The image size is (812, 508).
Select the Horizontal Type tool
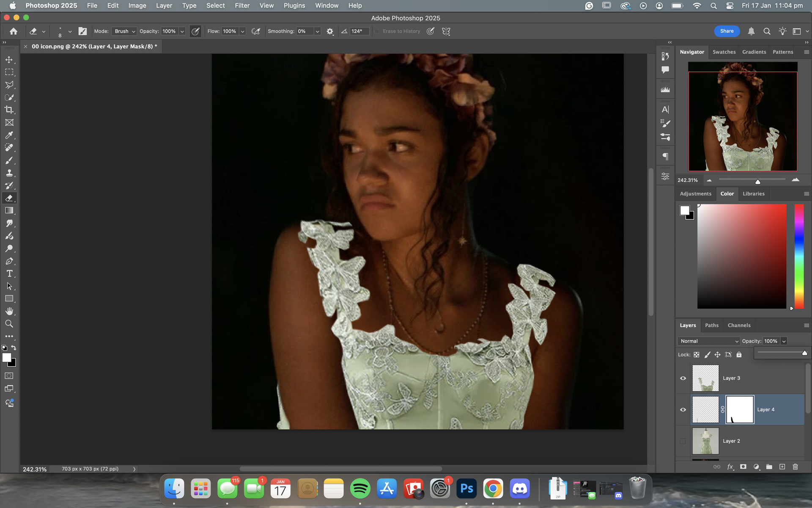(x=9, y=274)
